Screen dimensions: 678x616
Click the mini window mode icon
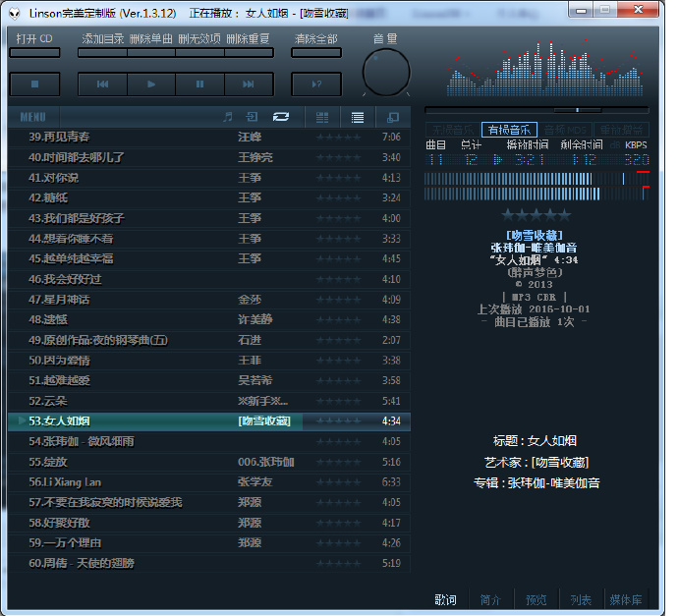pyautogui.click(x=393, y=117)
